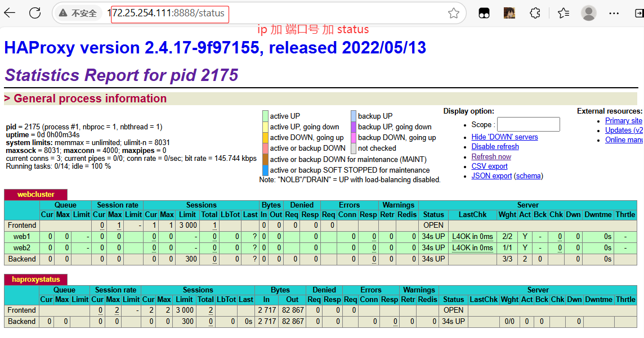644x338 pixels.
Task: Click webcluster Frontend row label
Action: pyautogui.click(x=22, y=225)
